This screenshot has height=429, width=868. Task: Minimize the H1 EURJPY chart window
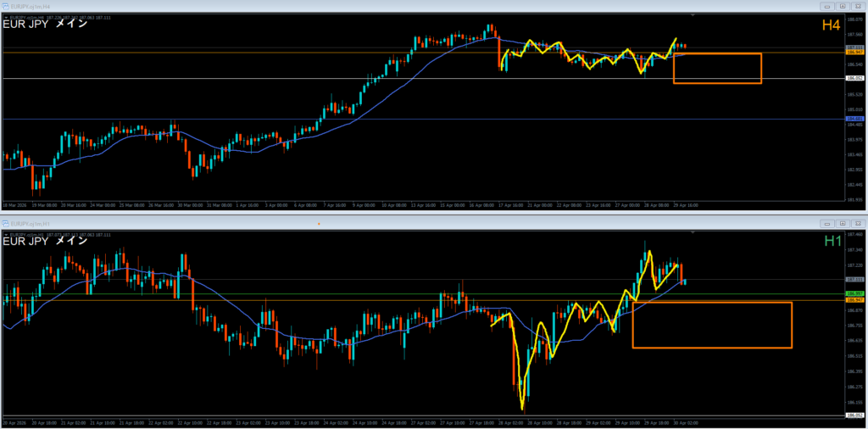pyautogui.click(x=826, y=224)
